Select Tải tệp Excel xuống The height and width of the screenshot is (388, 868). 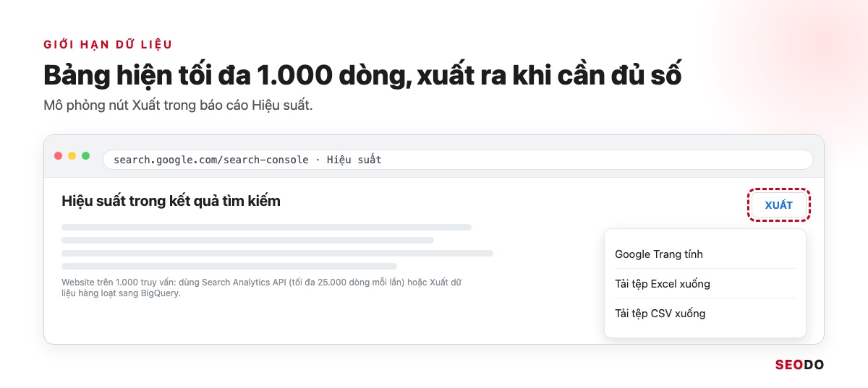coord(705,284)
